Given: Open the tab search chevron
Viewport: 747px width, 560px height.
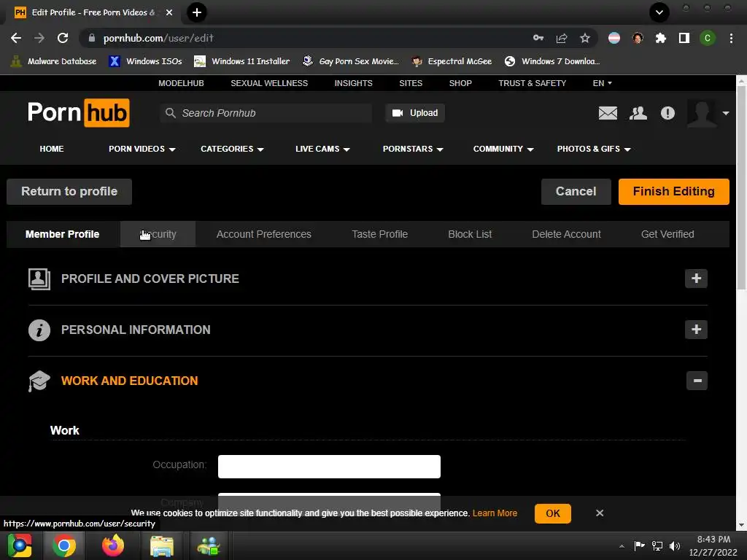Looking at the screenshot, I should tap(659, 12).
